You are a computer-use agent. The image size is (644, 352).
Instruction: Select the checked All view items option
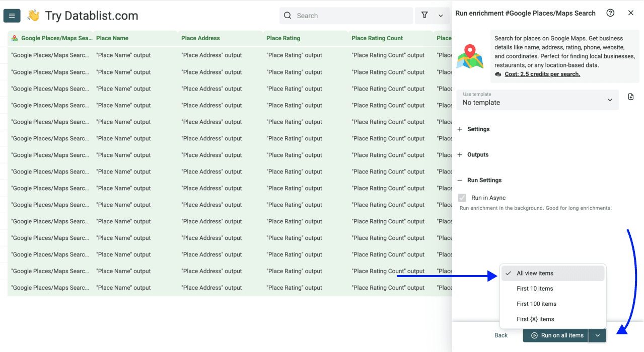[536, 273]
